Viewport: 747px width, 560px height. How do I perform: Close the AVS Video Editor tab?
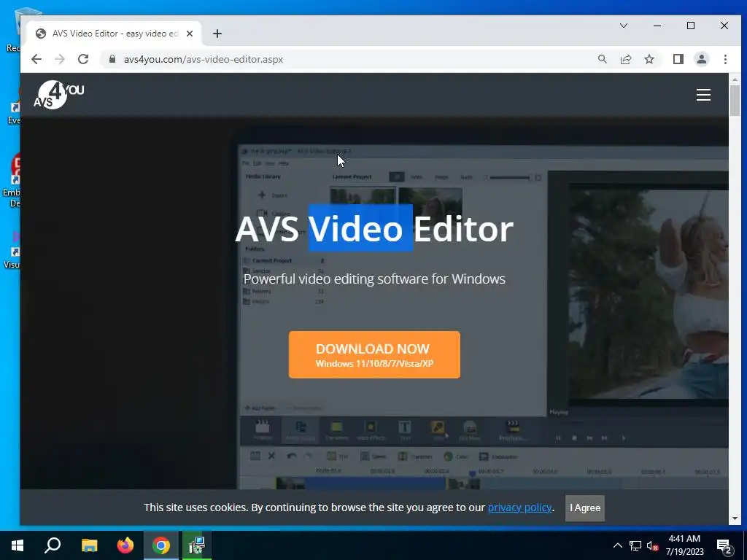[190, 34]
